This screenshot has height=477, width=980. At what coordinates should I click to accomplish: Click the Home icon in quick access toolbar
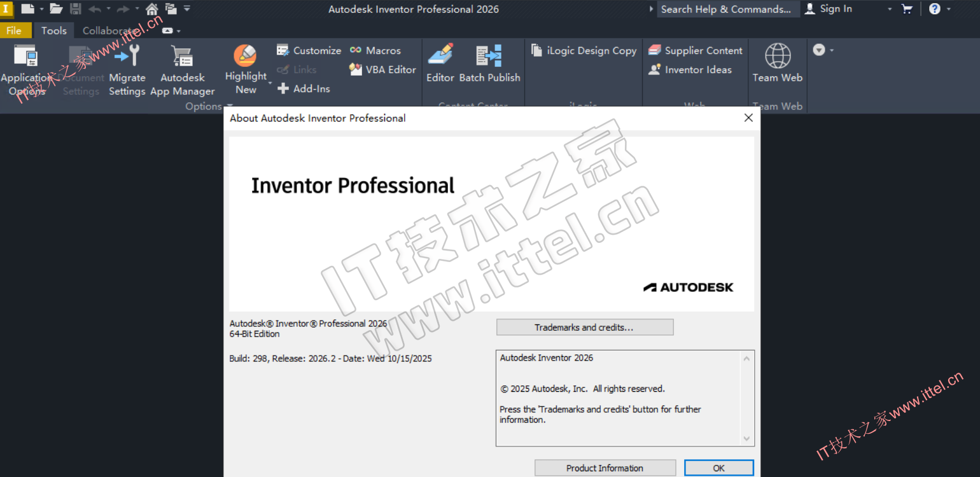coord(152,9)
